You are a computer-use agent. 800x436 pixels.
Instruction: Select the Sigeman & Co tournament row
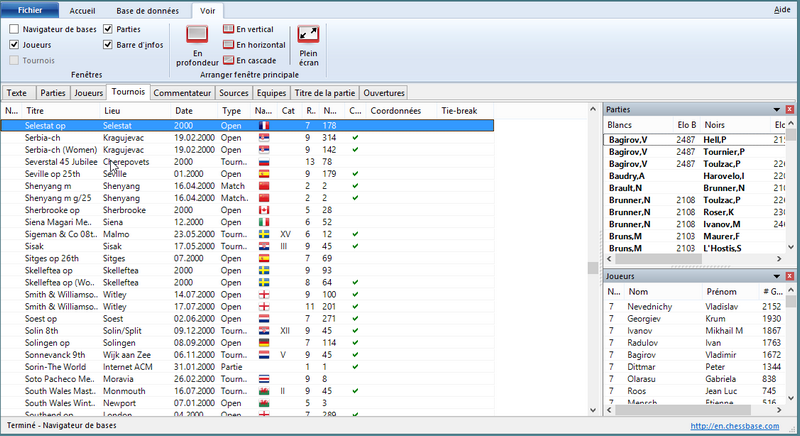click(x=60, y=233)
